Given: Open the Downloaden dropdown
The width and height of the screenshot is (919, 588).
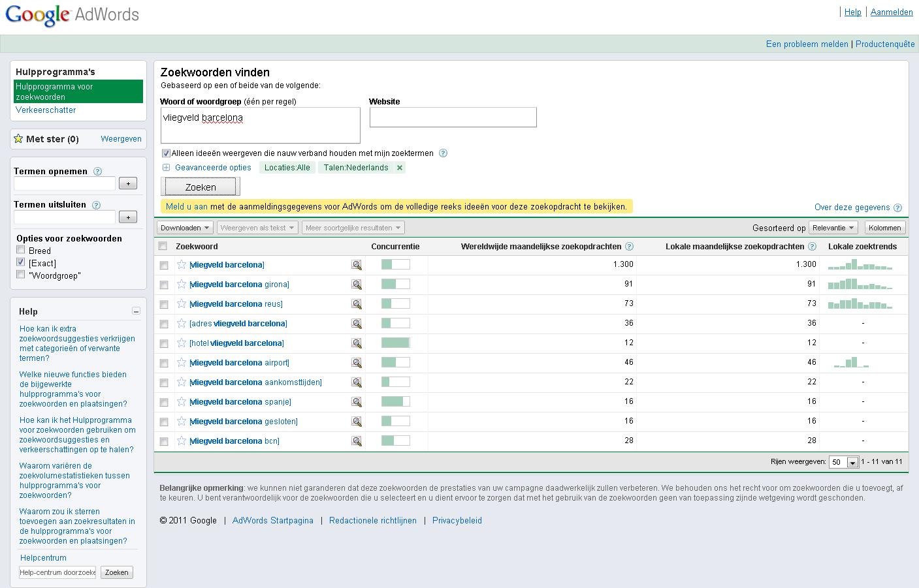Looking at the screenshot, I should pyautogui.click(x=185, y=228).
